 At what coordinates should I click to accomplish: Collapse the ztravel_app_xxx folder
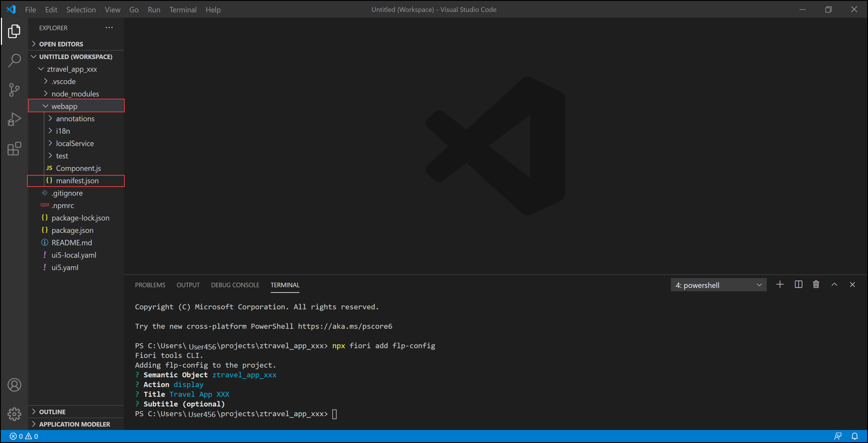(x=76, y=69)
